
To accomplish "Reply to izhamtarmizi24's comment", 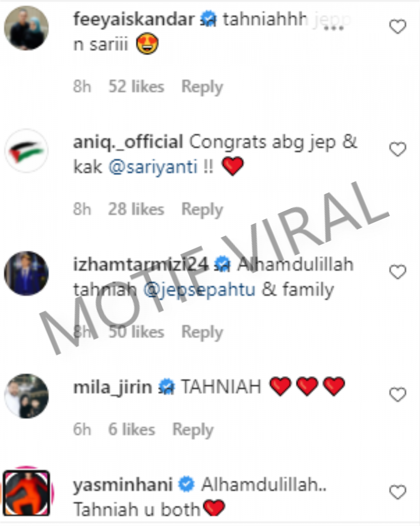I will [202, 332].
